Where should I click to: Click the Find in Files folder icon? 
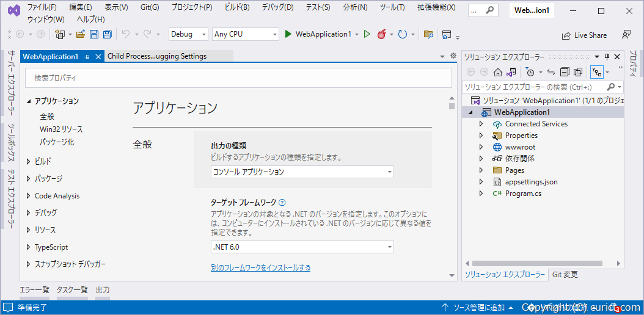pyautogui.click(x=428, y=34)
